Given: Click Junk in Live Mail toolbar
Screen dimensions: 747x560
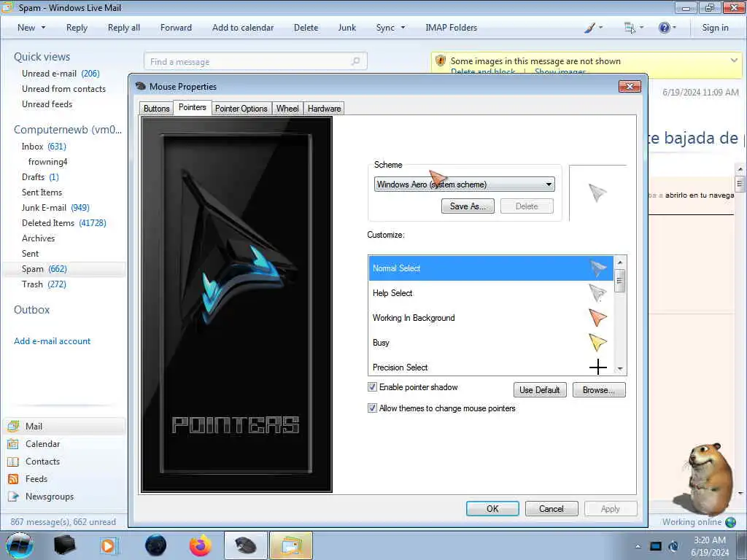Looking at the screenshot, I should (x=347, y=28).
